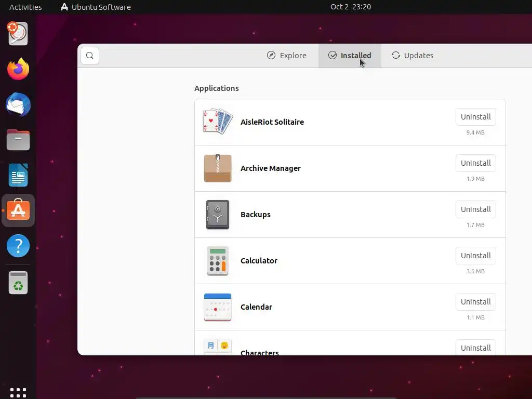Launch Firefox from the dock
Viewport: 532px width, 399px height.
point(18,69)
